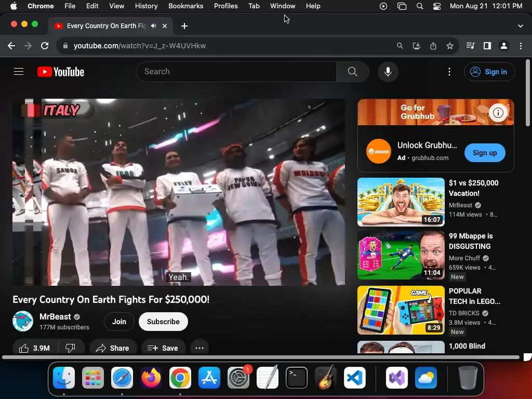The width and height of the screenshot is (532, 399).
Task: Open the Trash in the Dock
Action: (x=468, y=378)
